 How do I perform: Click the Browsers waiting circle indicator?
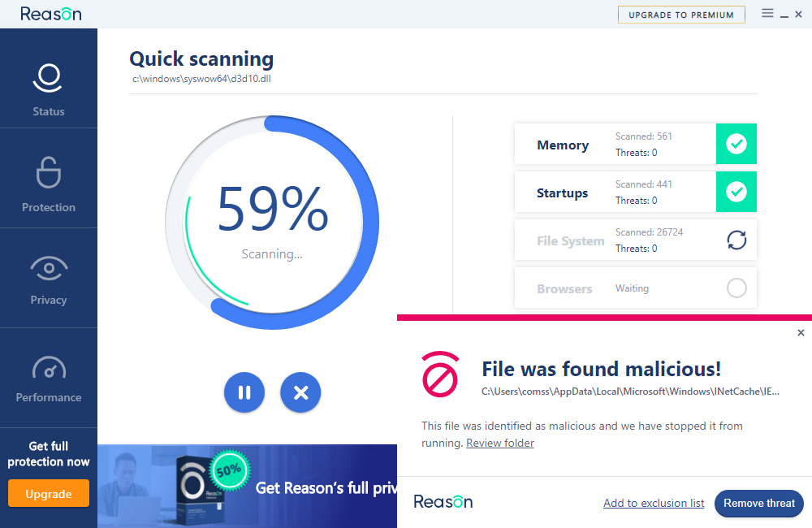point(736,288)
